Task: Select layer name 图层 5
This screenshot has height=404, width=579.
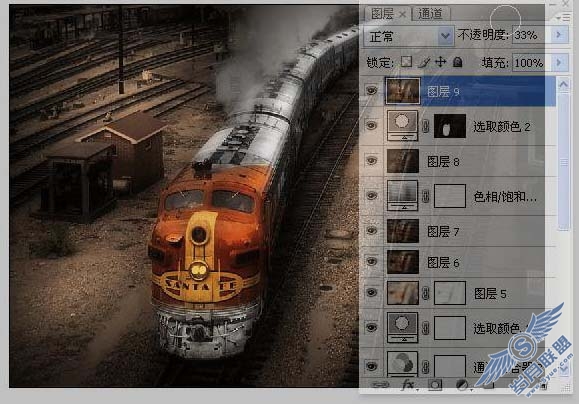Action: (x=490, y=294)
